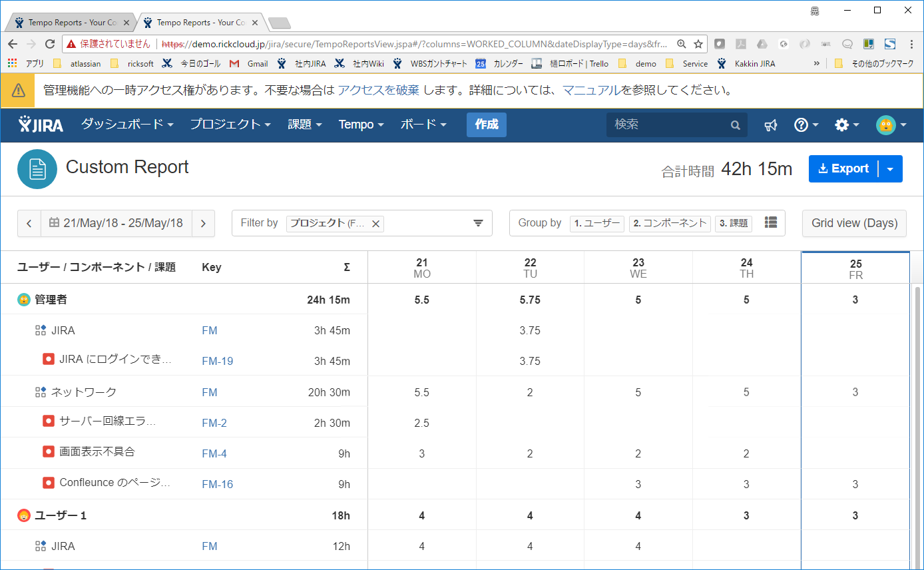Open the 課題 menu
924x570 pixels.
pos(304,125)
